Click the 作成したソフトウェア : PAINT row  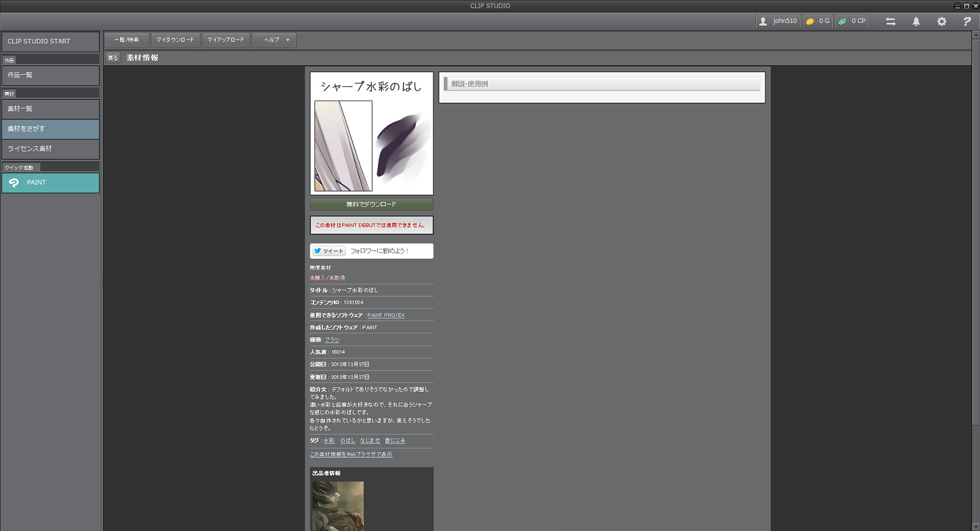click(x=372, y=328)
